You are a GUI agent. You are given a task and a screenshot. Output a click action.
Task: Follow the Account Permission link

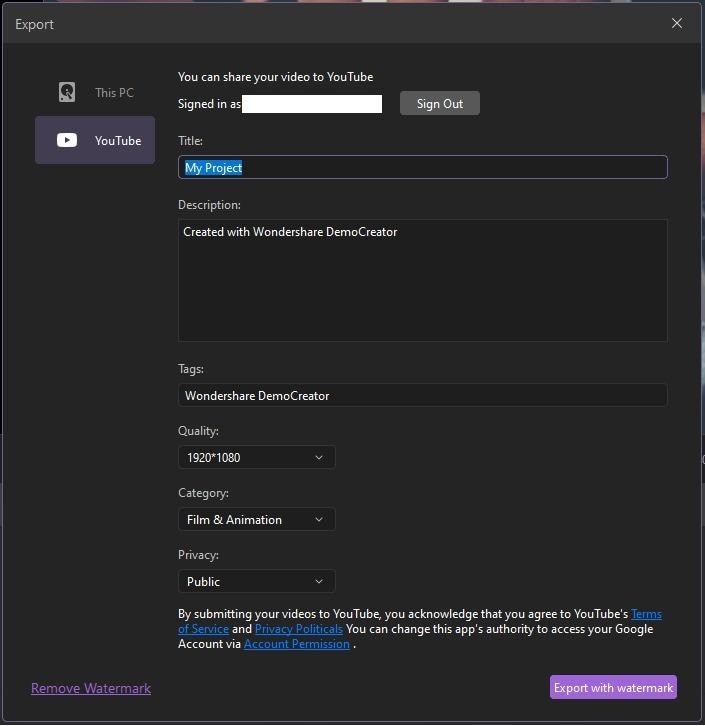tap(296, 644)
